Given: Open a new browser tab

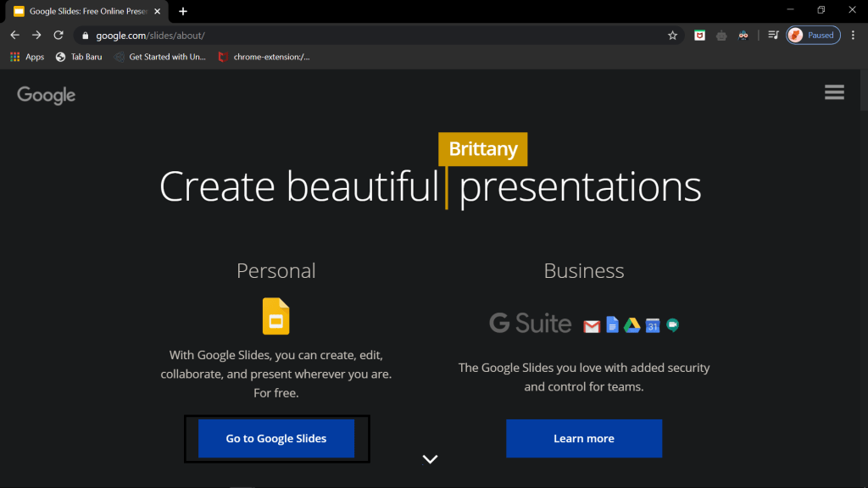Looking at the screenshot, I should pyautogui.click(x=183, y=11).
